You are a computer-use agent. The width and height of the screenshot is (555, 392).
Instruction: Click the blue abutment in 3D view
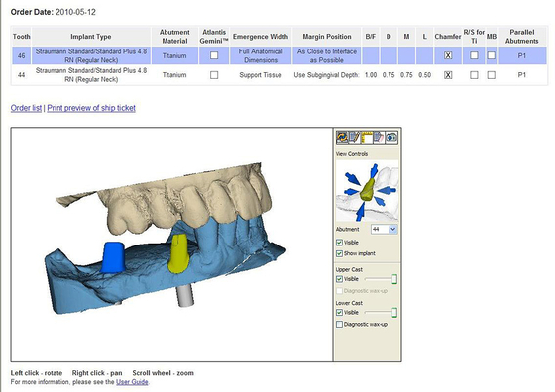113,257
